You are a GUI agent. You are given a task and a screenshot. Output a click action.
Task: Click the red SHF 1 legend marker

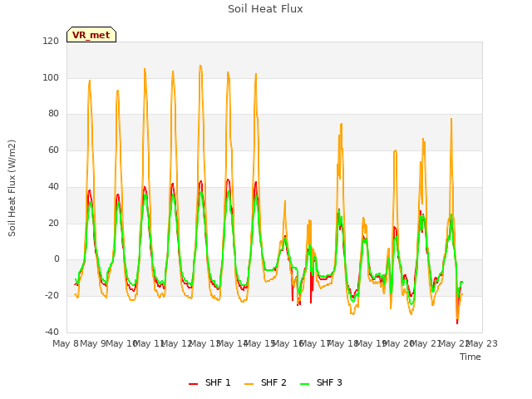[x=193, y=383]
